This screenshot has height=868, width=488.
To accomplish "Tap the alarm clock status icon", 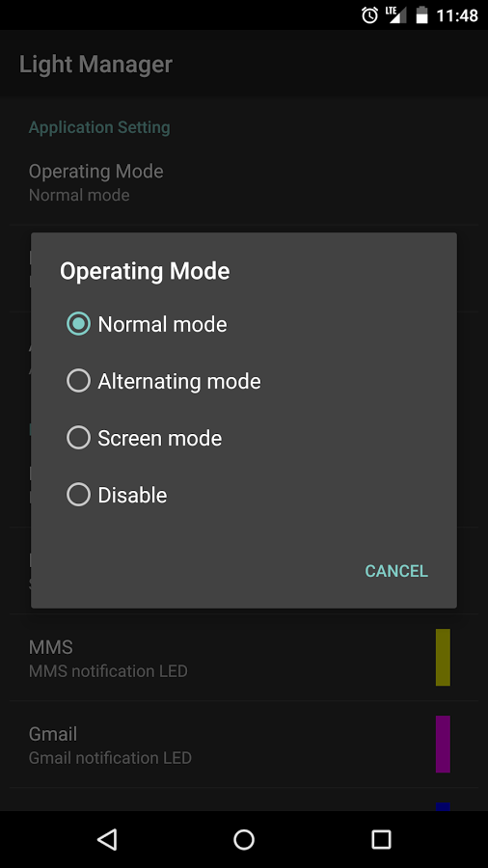I will [369, 14].
